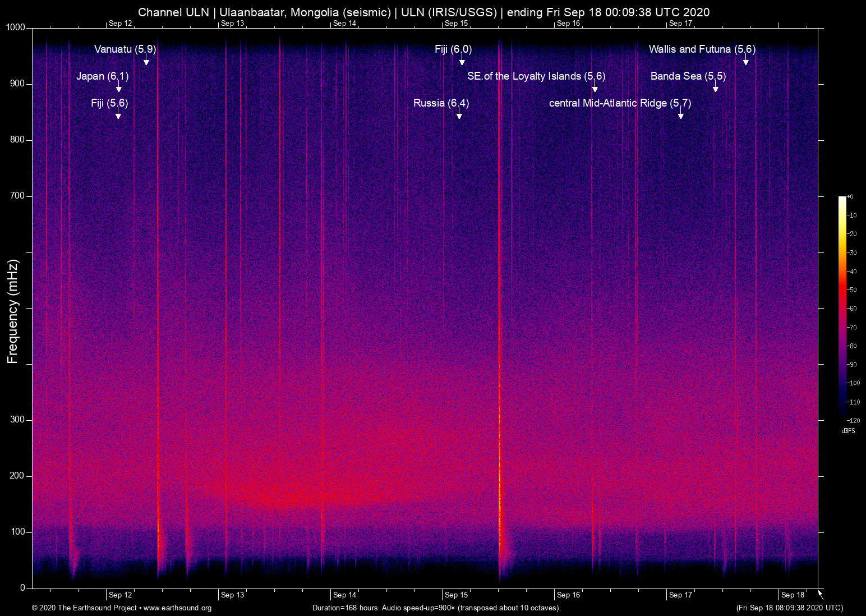Open the www.earthsound.org link in the footer
Screen dimensions: 866x616
click(x=178, y=608)
